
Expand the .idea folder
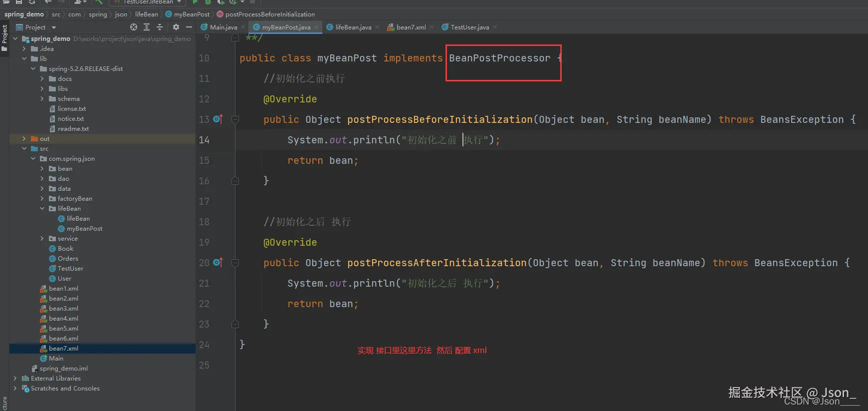pos(24,48)
